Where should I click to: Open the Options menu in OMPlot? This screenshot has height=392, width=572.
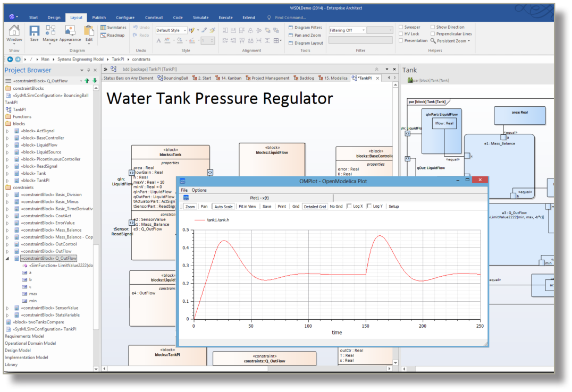199,190
